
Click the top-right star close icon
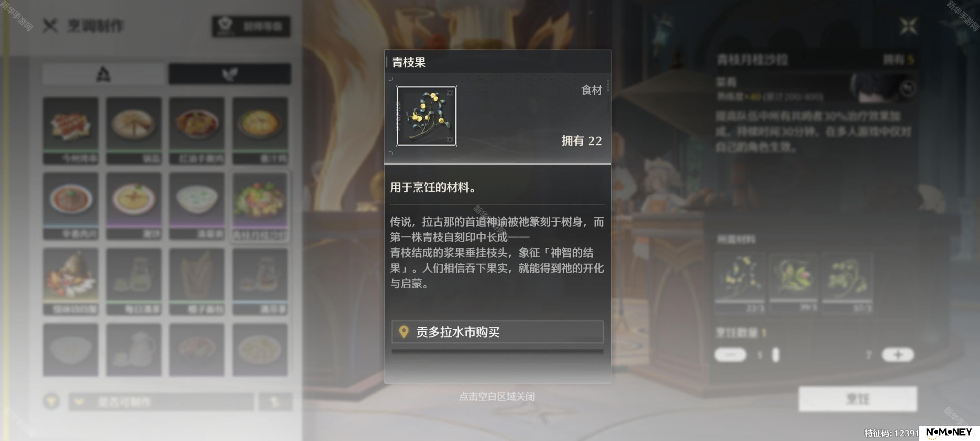click(909, 26)
